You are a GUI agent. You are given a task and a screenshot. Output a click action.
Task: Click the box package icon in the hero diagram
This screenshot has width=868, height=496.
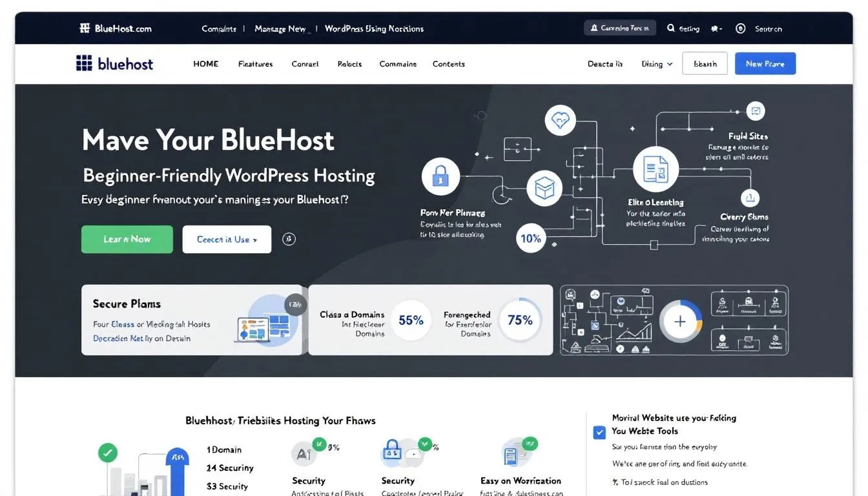(545, 189)
